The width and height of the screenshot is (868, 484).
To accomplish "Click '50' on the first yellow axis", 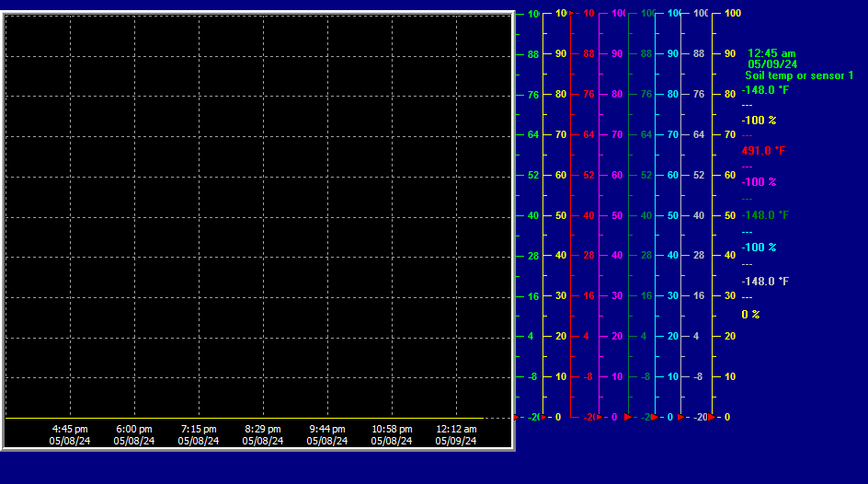I will tap(561, 215).
